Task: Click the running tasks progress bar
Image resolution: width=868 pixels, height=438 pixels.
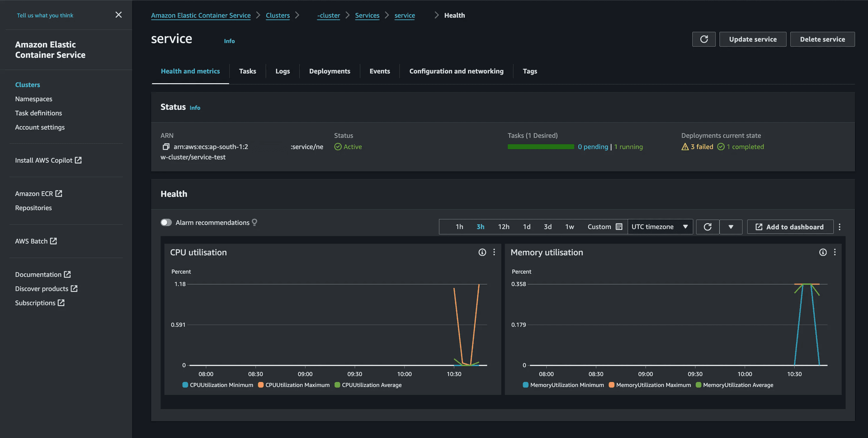Action: coord(541,147)
